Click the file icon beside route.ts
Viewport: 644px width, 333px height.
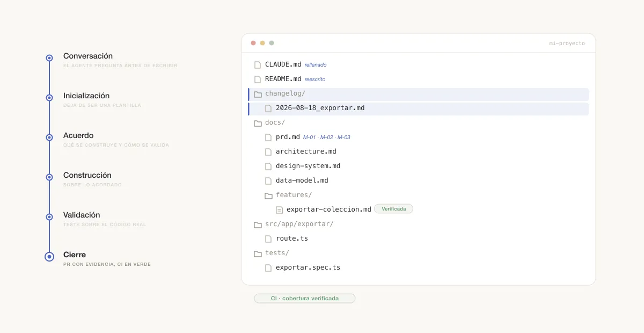point(268,238)
